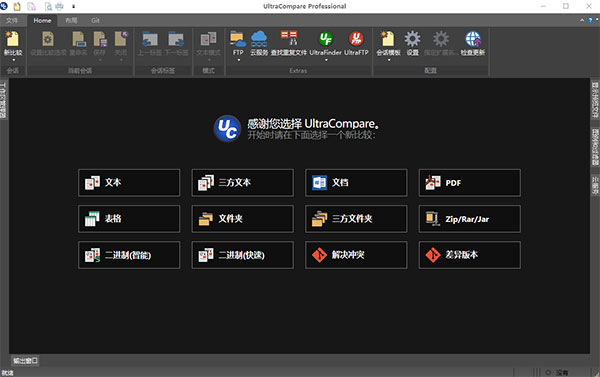Switch to the 布局 layout tab

[x=71, y=20]
